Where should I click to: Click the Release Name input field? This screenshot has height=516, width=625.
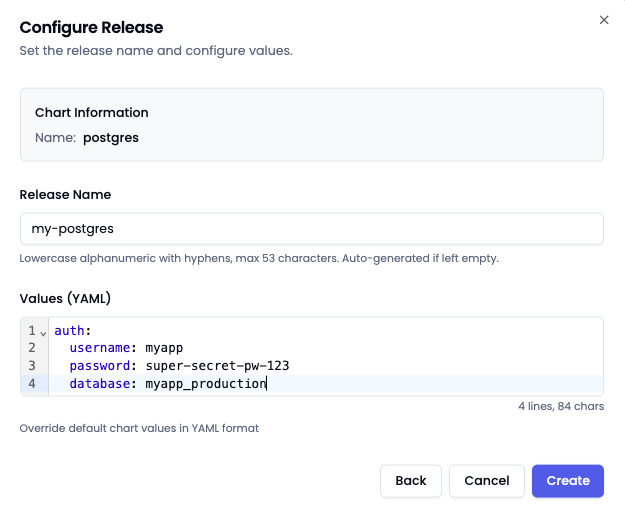[312, 229]
